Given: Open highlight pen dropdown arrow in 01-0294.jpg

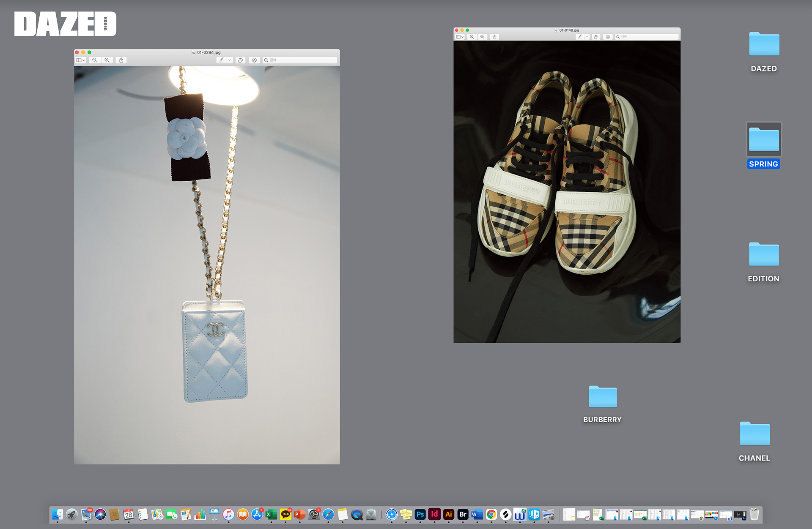Looking at the screenshot, I should pyautogui.click(x=230, y=60).
